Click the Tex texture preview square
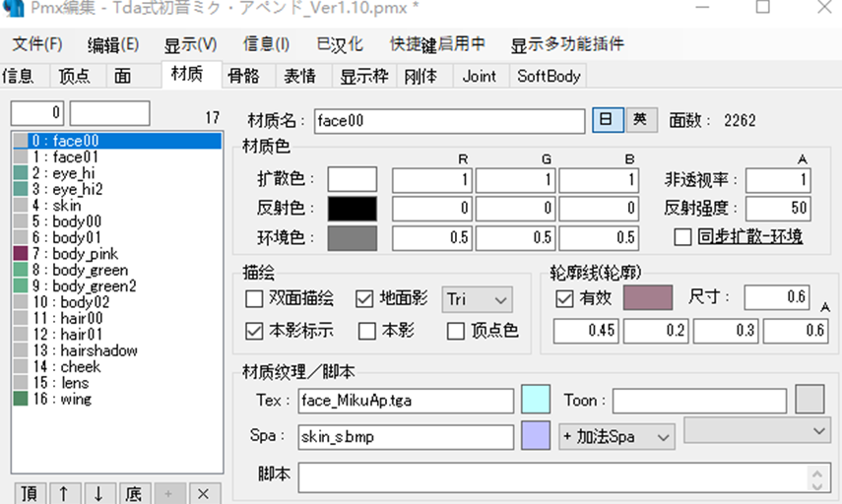The height and width of the screenshot is (504, 842). (x=536, y=400)
